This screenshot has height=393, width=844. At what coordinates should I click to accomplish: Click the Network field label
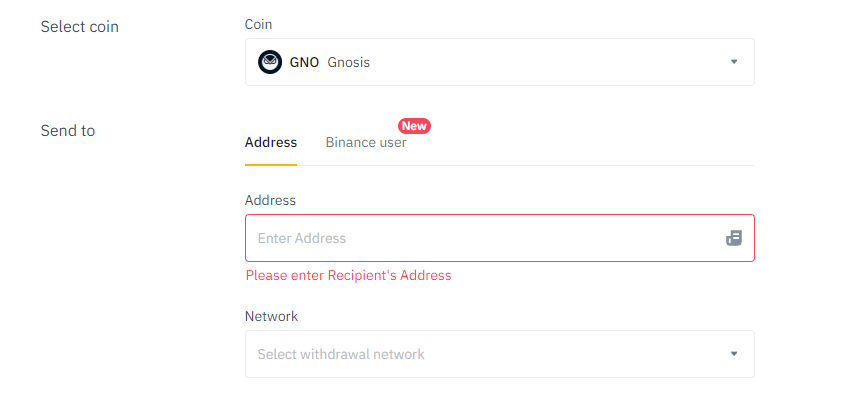(271, 317)
